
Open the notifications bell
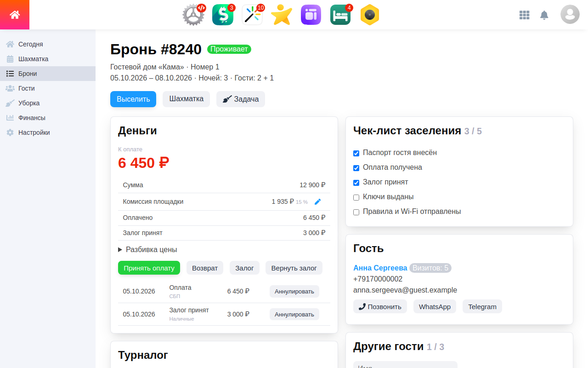544,15
